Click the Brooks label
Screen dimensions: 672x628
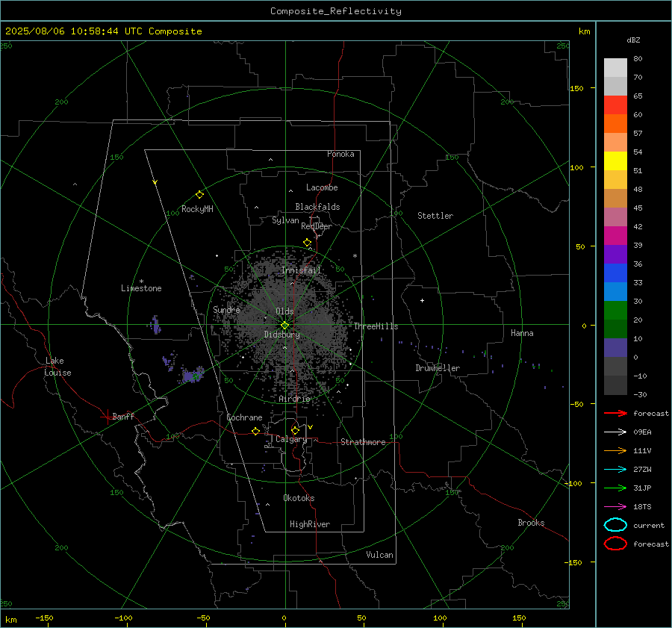(531, 523)
